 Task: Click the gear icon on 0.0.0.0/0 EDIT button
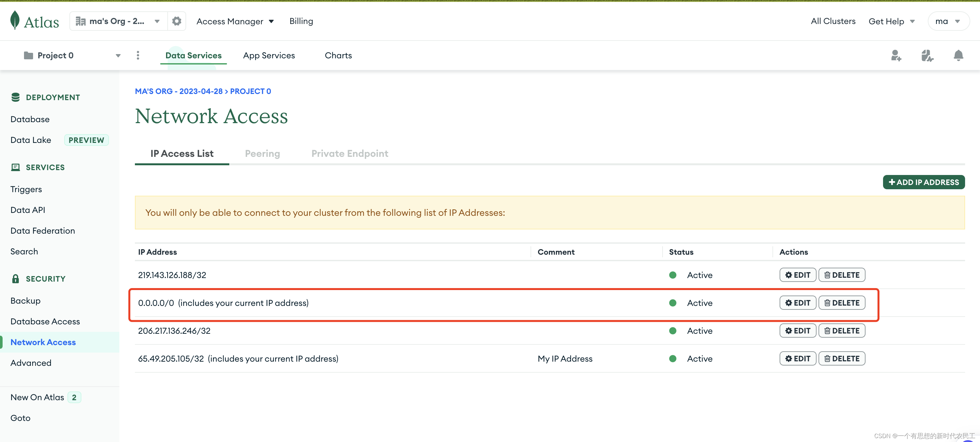(788, 303)
